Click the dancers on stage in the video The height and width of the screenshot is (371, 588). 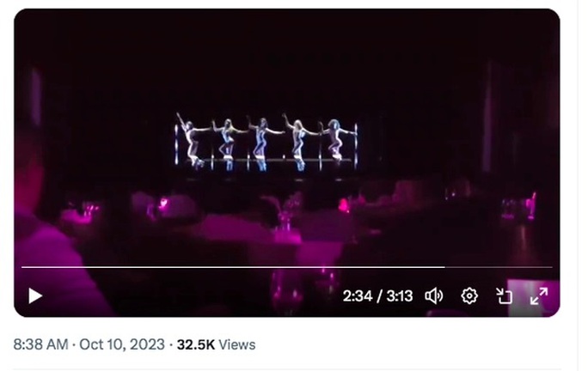pyautogui.click(x=266, y=143)
